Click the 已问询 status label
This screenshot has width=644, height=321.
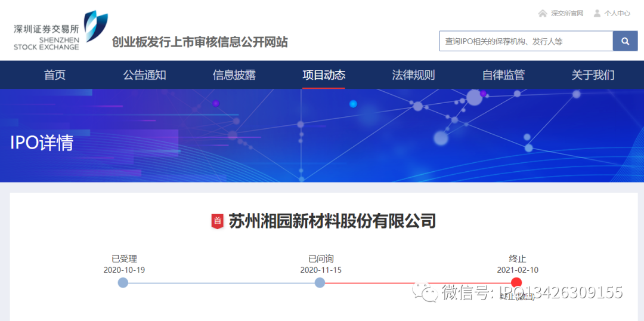(x=321, y=259)
